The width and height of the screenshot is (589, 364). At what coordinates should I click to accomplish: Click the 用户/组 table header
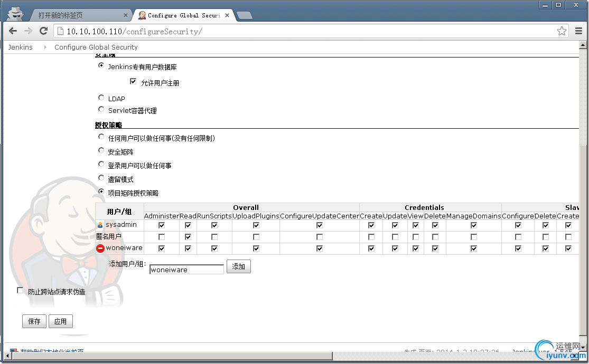coord(119,212)
